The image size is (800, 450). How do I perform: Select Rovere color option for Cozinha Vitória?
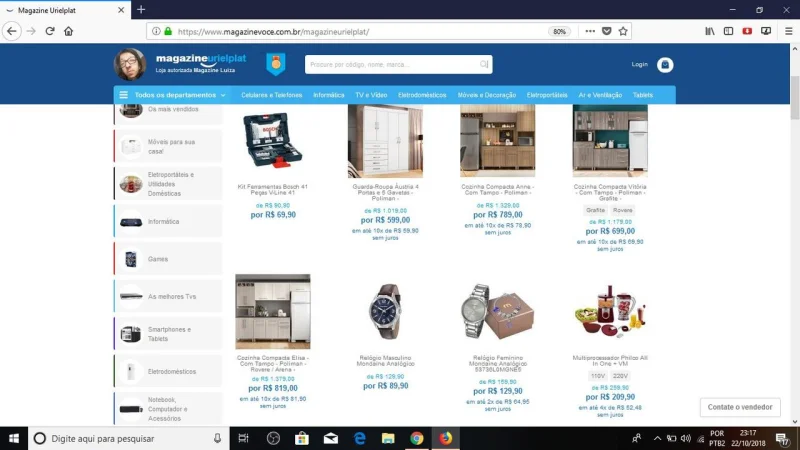point(622,210)
